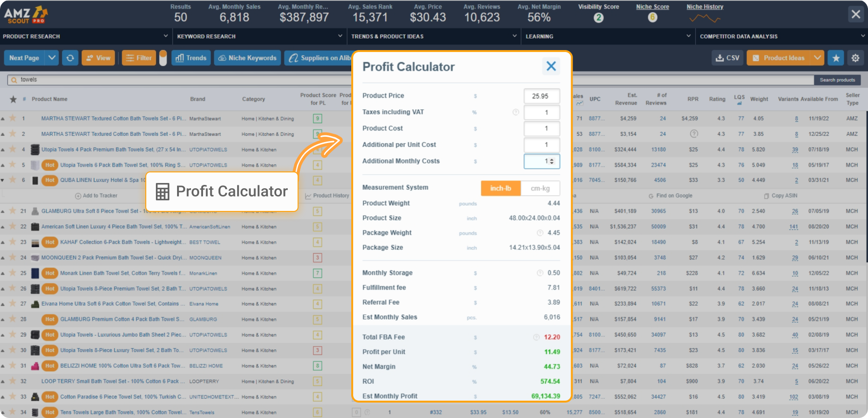The width and height of the screenshot is (868, 418).
Task: Open the orange Filter button
Action: point(139,58)
